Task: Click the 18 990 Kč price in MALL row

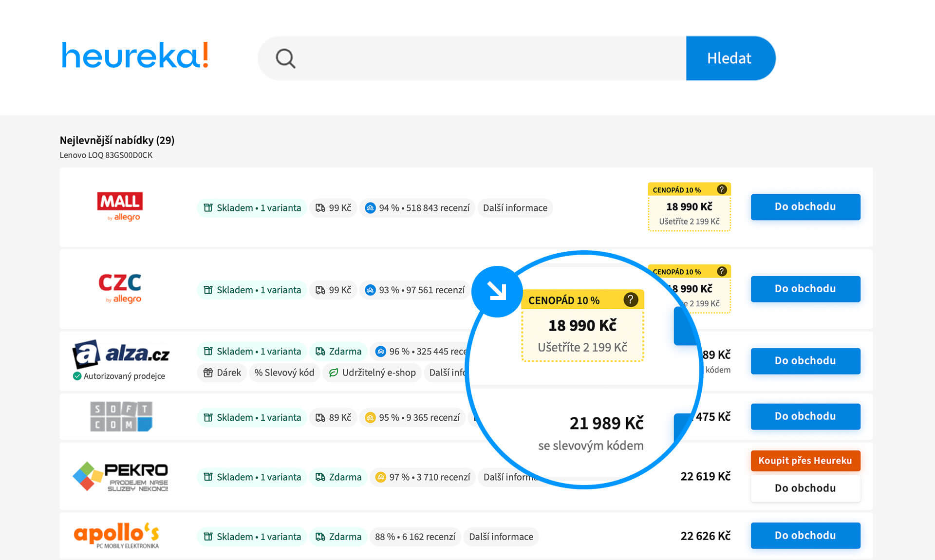Action: (689, 206)
